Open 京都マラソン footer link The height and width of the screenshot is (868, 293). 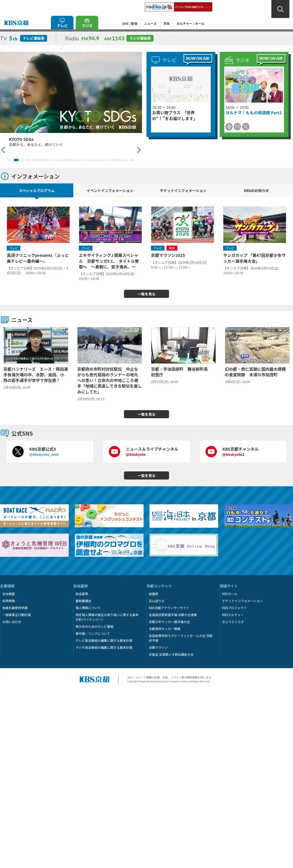pyautogui.click(x=158, y=648)
